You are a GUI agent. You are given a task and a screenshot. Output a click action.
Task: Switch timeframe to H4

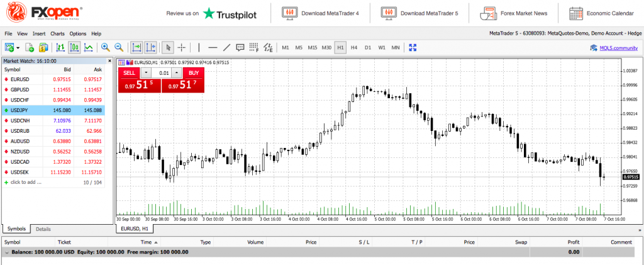354,47
